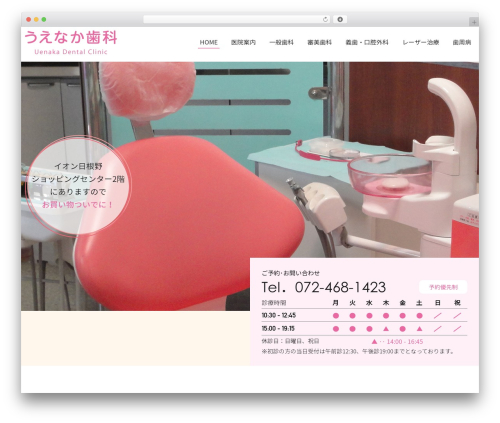
Task: Open the 医院案内 menu item
Action: click(243, 43)
